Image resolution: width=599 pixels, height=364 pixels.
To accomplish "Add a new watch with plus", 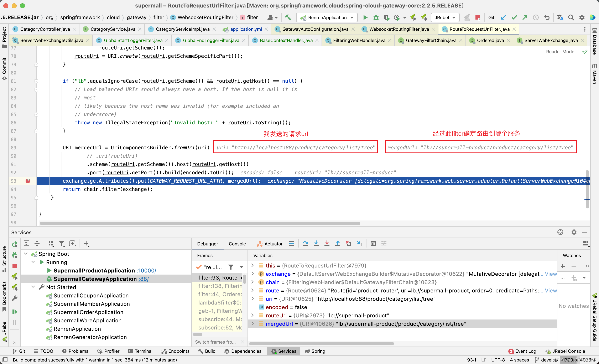I will [563, 266].
